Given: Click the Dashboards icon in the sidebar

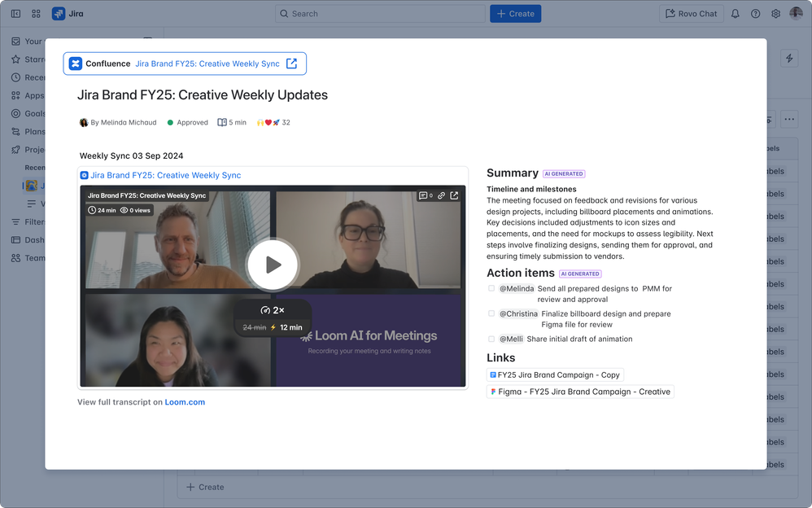Looking at the screenshot, I should coord(16,240).
